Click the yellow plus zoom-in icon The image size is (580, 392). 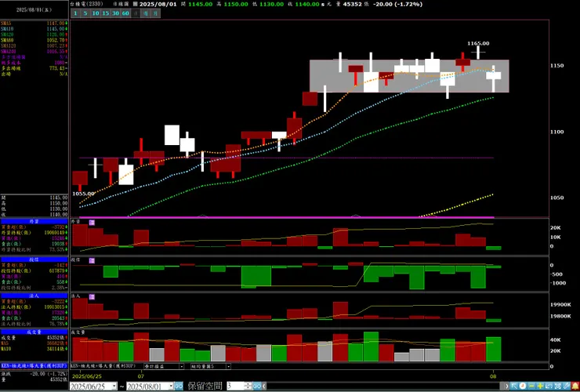click(x=540, y=387)
